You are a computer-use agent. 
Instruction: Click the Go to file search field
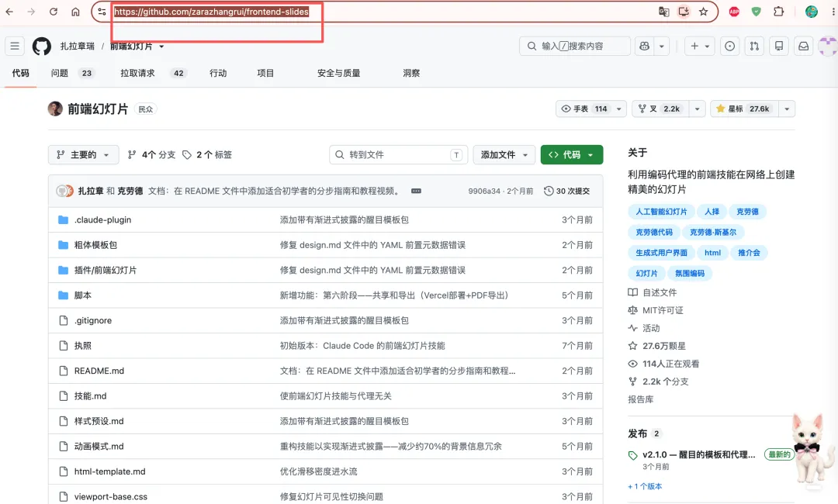[399, 155]
